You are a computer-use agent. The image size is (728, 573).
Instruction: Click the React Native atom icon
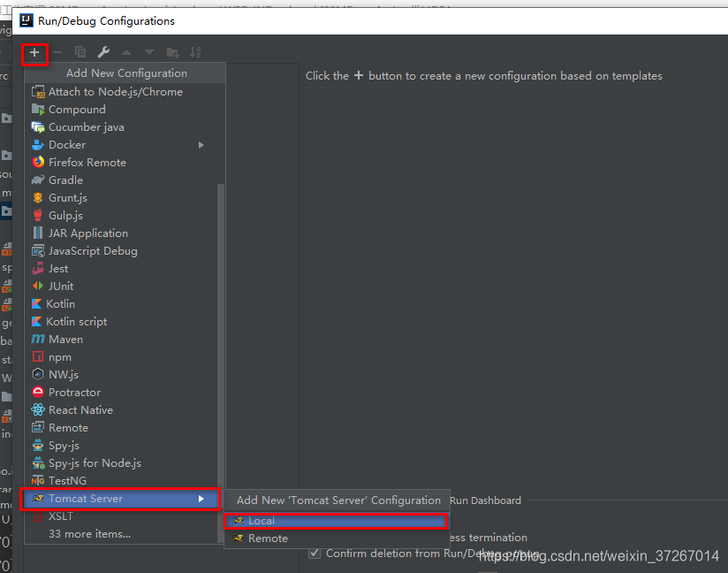click(38, 409)
